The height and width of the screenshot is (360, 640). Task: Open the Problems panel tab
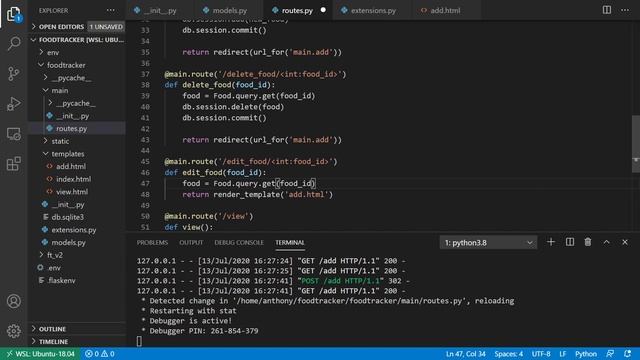(152, 242)
